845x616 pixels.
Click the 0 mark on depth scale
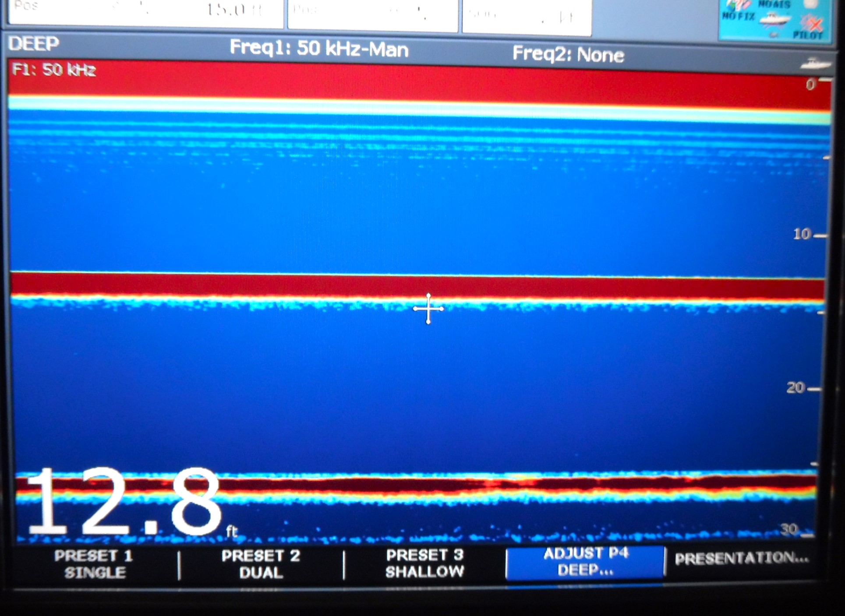810,85
